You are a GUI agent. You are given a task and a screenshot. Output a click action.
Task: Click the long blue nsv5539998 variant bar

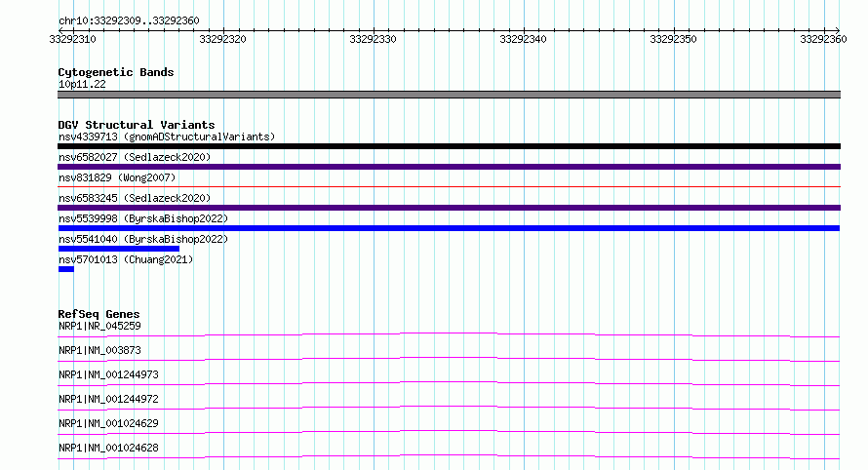449,228
